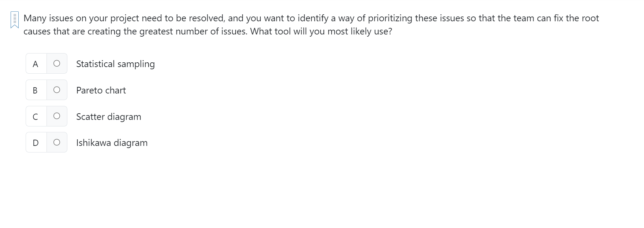Click the text 'Scatter diagram'

pos(108,116)
